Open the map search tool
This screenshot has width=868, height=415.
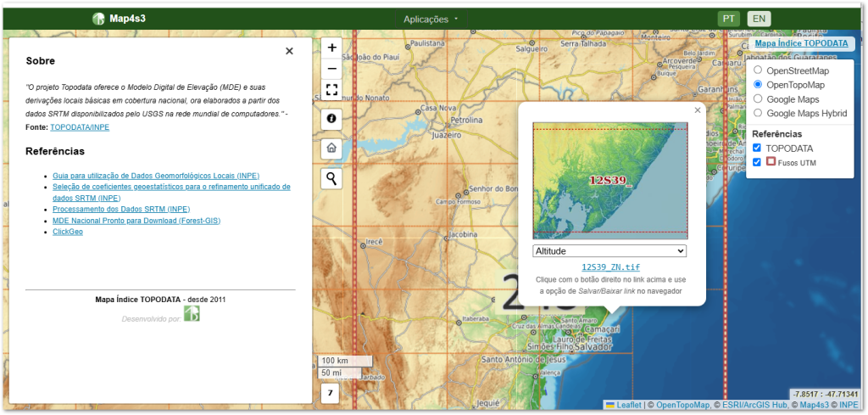331,178
